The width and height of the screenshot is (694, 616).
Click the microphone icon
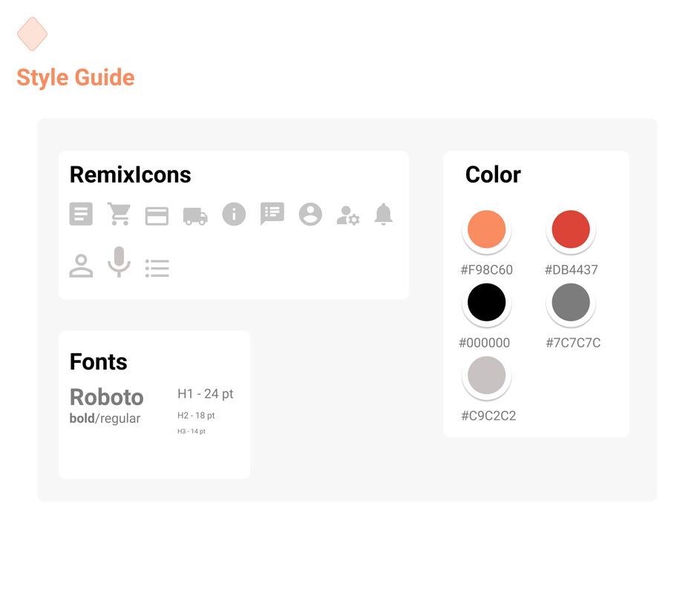pos(119,262)
